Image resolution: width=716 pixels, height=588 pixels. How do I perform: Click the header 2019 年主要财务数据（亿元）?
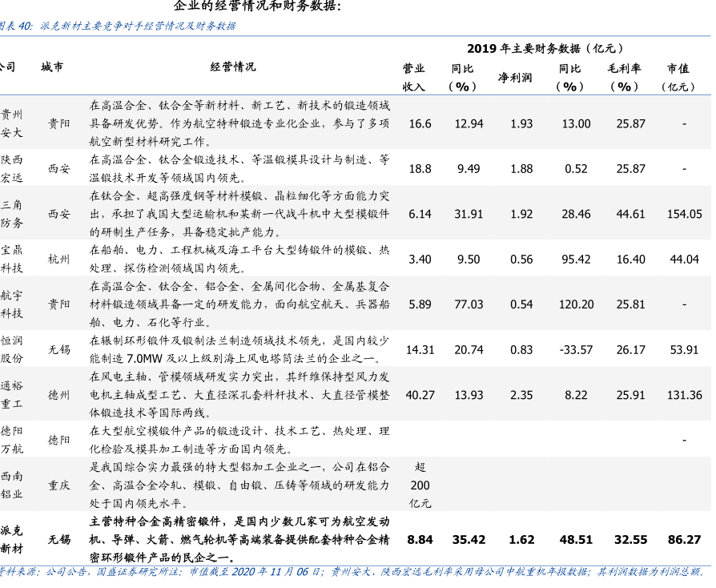(546, 48)
